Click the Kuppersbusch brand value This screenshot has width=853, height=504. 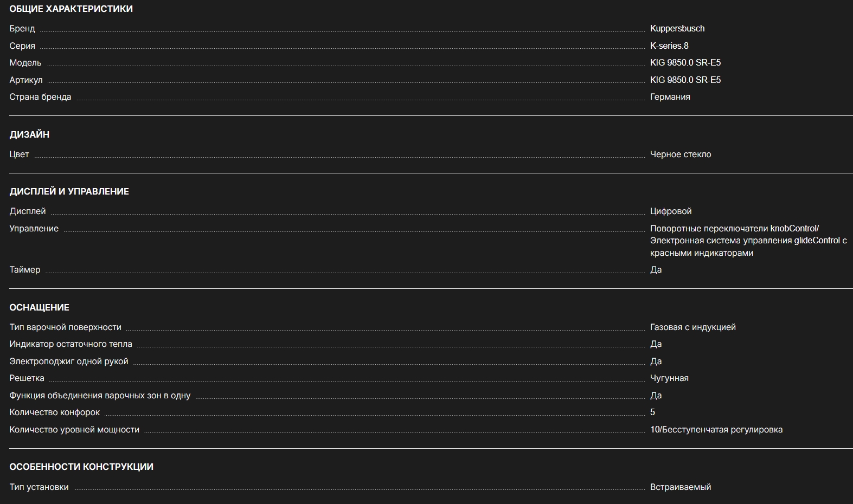coord(677,29)
